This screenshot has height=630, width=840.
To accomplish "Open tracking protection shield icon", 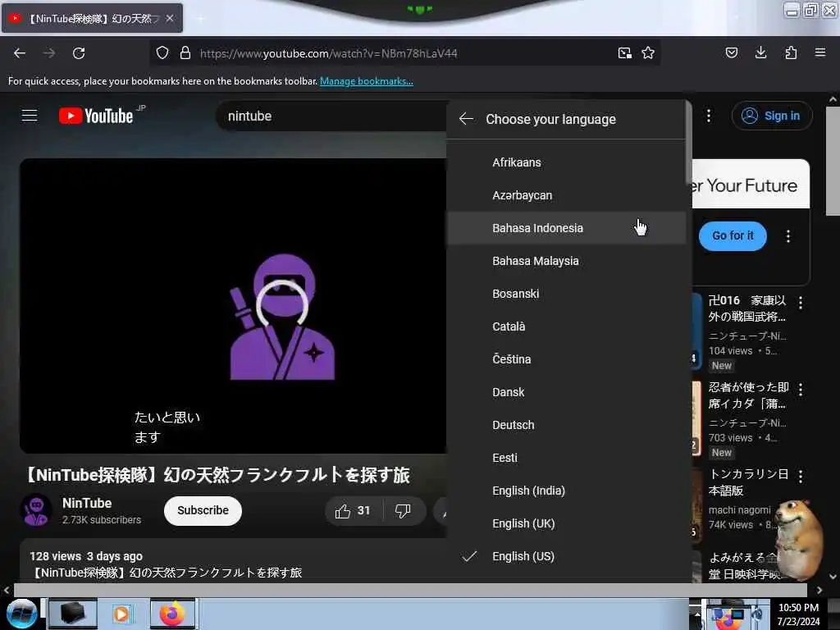I will (162, 52).
